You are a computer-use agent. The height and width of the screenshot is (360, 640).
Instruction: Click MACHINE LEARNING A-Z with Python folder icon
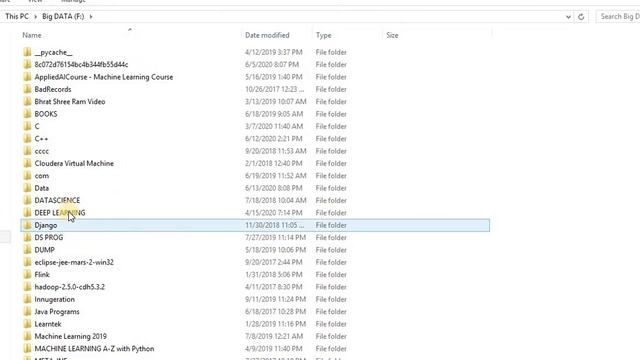coord(27,349)
